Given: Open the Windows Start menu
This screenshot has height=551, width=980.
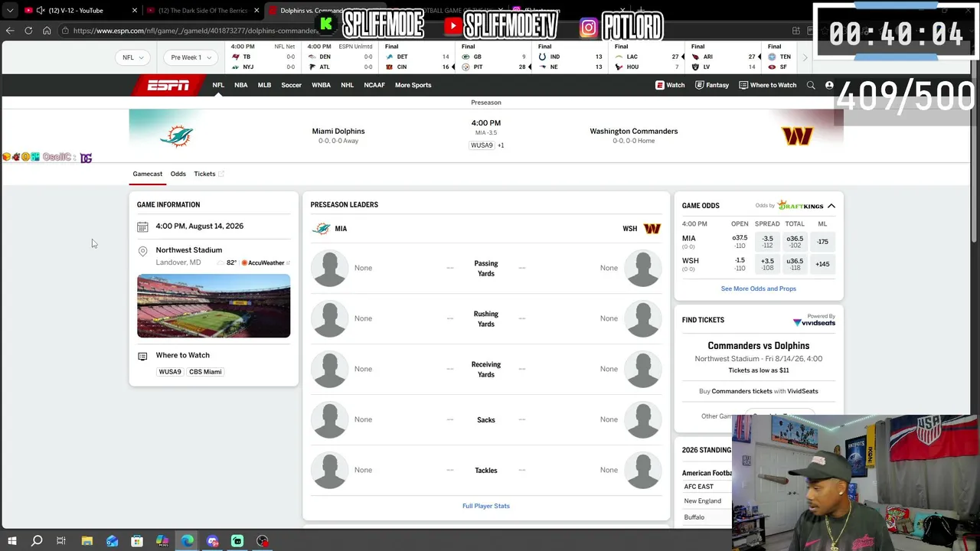Looking at the screenshot, I should tap(11, 541).
